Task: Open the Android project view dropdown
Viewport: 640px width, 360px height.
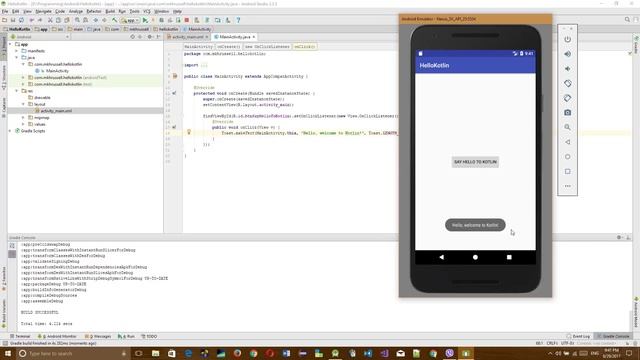Action: pyautogui.click(x=40, y=37)
